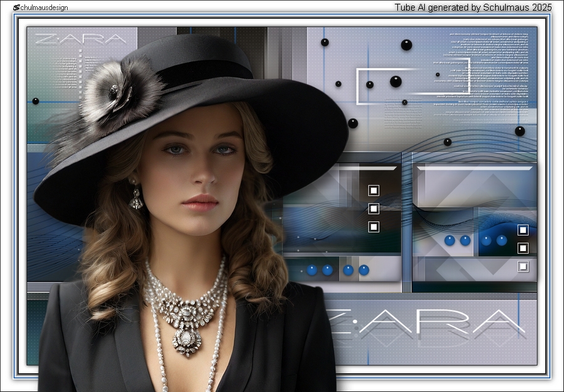
Task: Click the small ZARA title at the top left
Action: pos(81,39)
